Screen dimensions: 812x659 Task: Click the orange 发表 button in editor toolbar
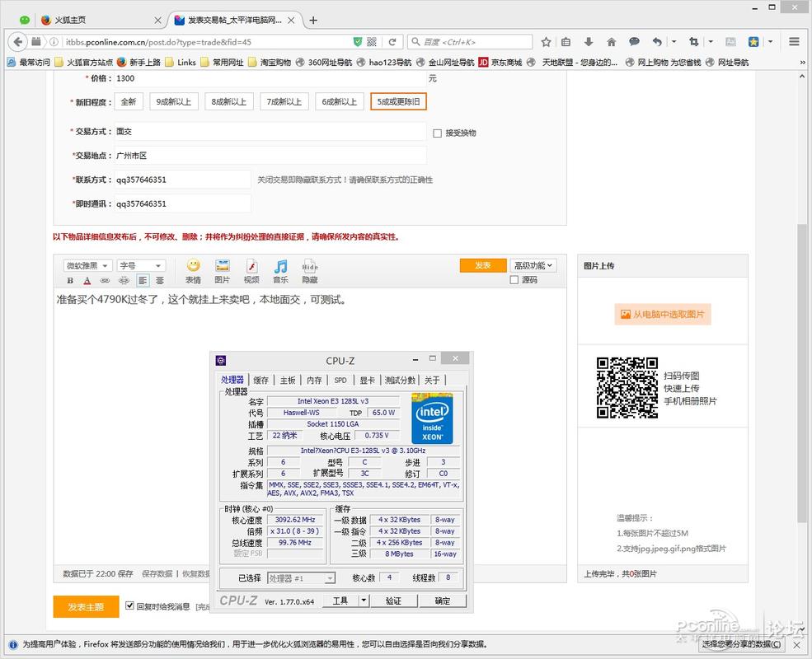pyautogui.click(x=482, y=265)
